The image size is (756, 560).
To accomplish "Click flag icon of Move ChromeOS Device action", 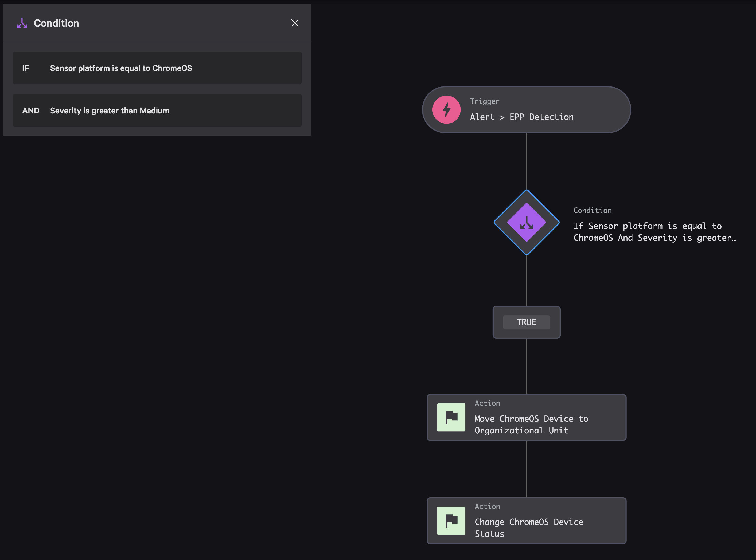I will tap(451, 417).
